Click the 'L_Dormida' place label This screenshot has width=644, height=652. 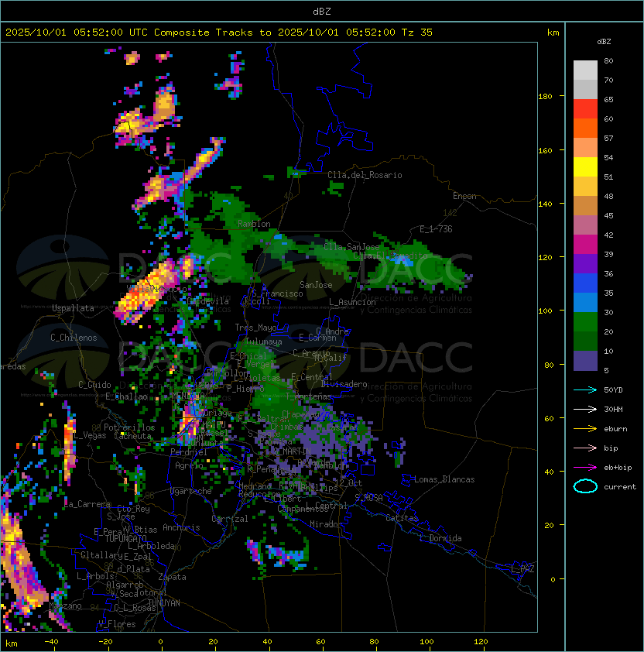(x=440, y=538)
